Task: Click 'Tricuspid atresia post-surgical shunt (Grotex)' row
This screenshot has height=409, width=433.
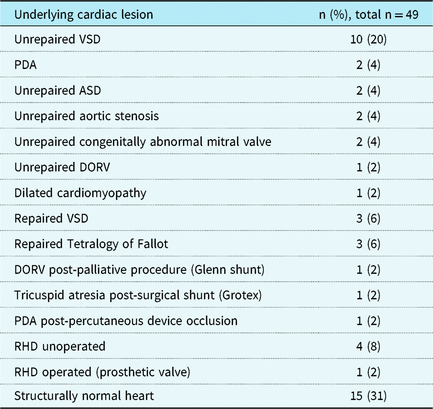Action: coord(216,295)
